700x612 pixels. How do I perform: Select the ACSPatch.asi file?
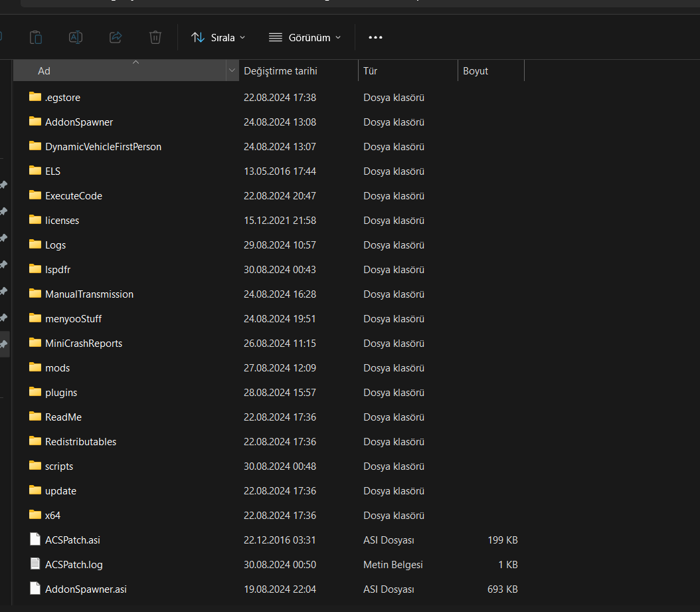(x=72, y=540)
